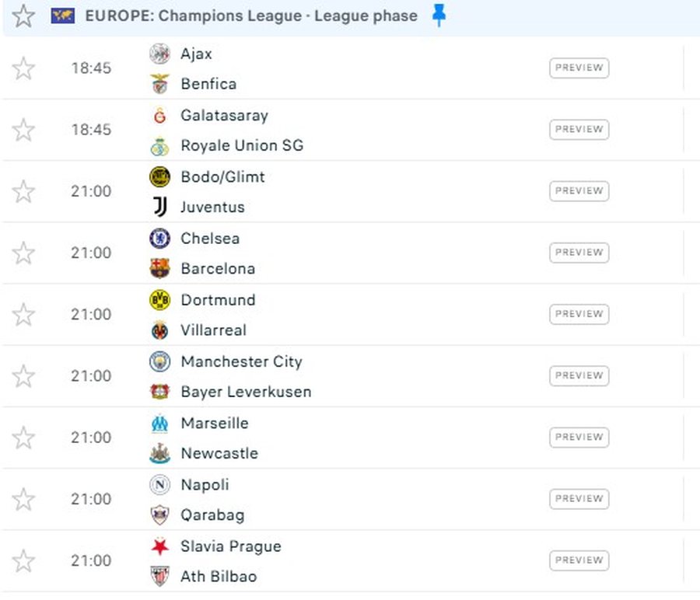Open preview for Dortmund vs Villarreal
The height and width of the screenshot is (600, 700).
click(x=579, y=314)
